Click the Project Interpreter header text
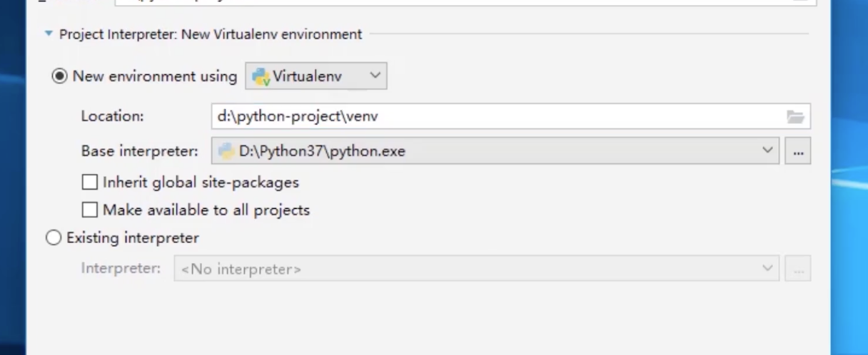The width and height of the screenshot is (868, 355). coord(211,34)
